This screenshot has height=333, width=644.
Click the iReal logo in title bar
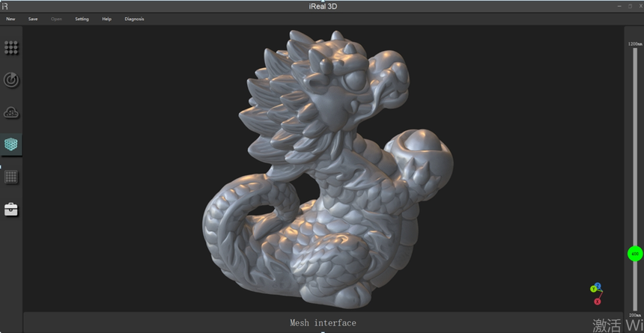(x=5, y=6)
